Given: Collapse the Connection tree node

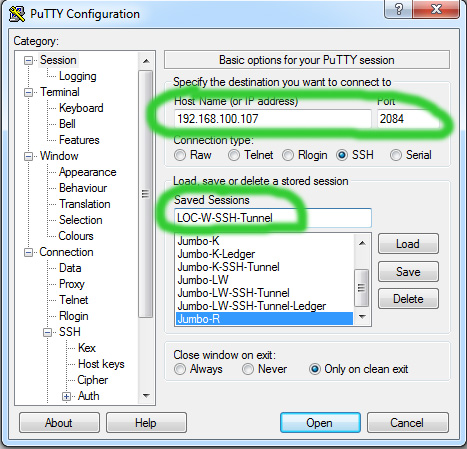Looking at the screenshot, I should pyautogui.click(x=29, y=252).
